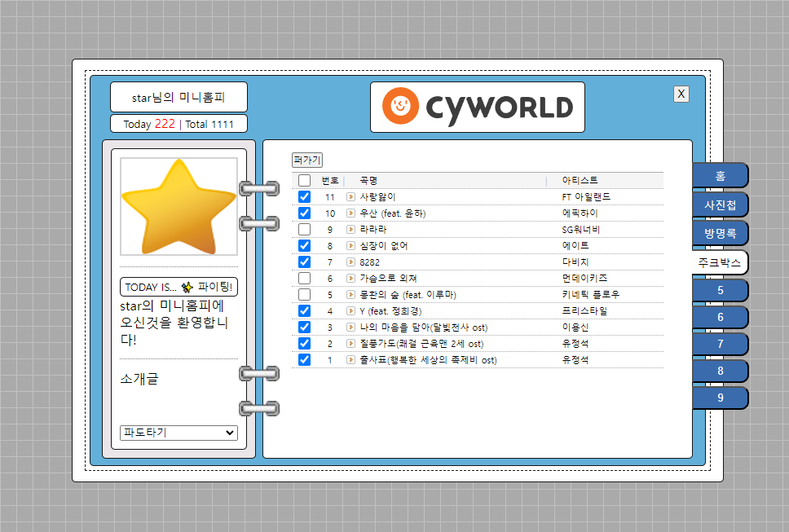The height and width of the screenshot is (532, 789).
Task: Click the song title 가슴으로 외쳐
Action: pyautogui.click(x=388, y=278)
